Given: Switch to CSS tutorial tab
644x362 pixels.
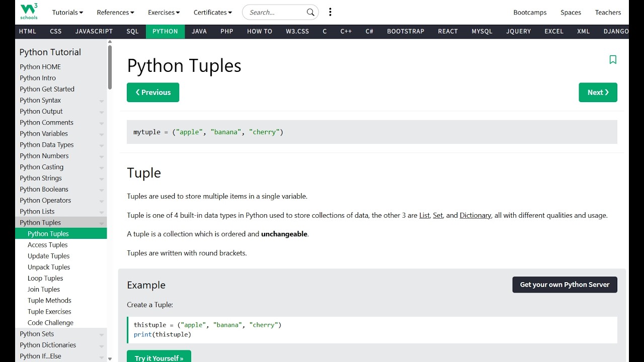Looking at the screenshot, I should point(56,31).
